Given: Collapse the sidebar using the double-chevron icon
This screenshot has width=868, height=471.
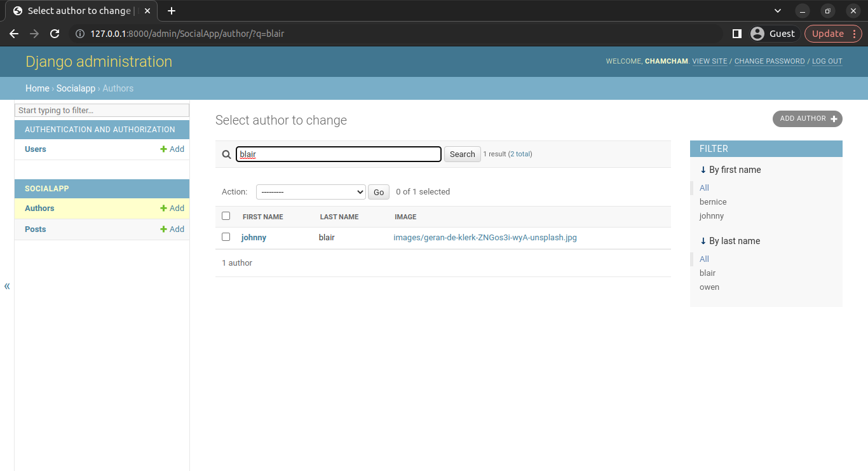Looking at the screenshot, I should click(7, 286).
